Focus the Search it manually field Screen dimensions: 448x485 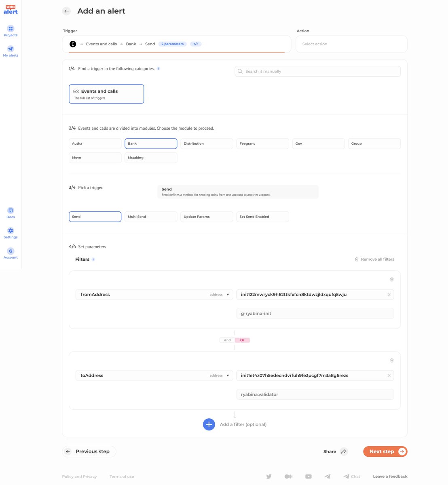tap(317, 71)
